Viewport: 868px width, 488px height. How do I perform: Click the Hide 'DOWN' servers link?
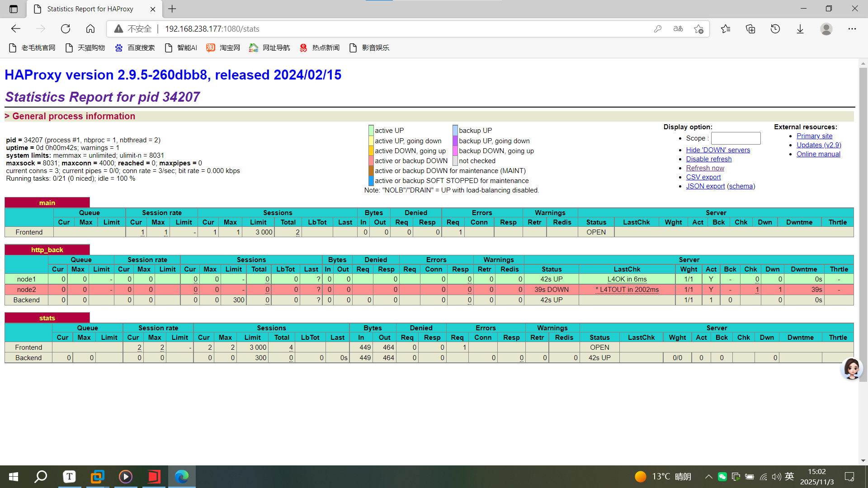[718, 150]
